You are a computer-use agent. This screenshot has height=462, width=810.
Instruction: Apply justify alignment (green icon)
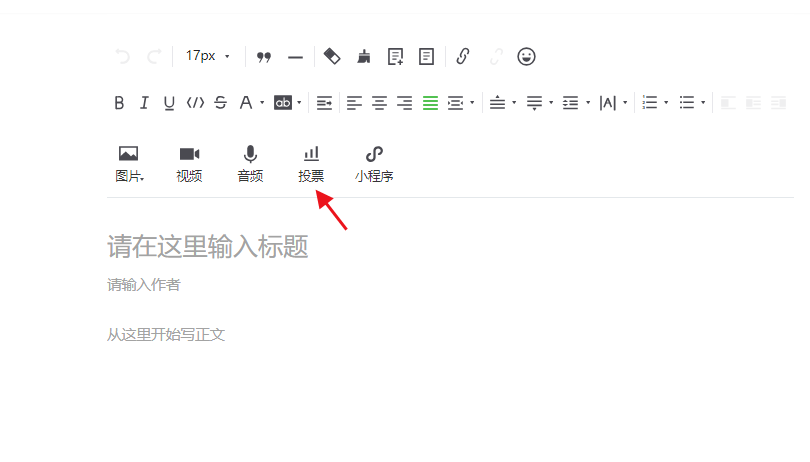tap(430, 103)
